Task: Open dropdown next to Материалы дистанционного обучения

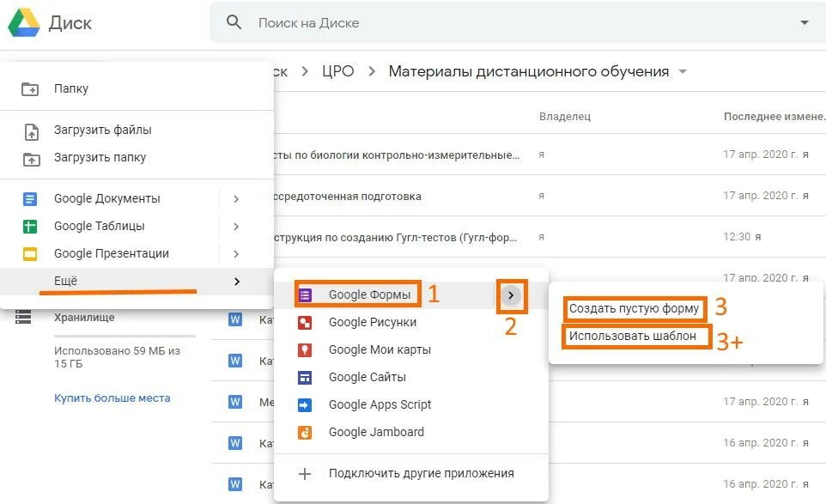Action: pos(683,71)
